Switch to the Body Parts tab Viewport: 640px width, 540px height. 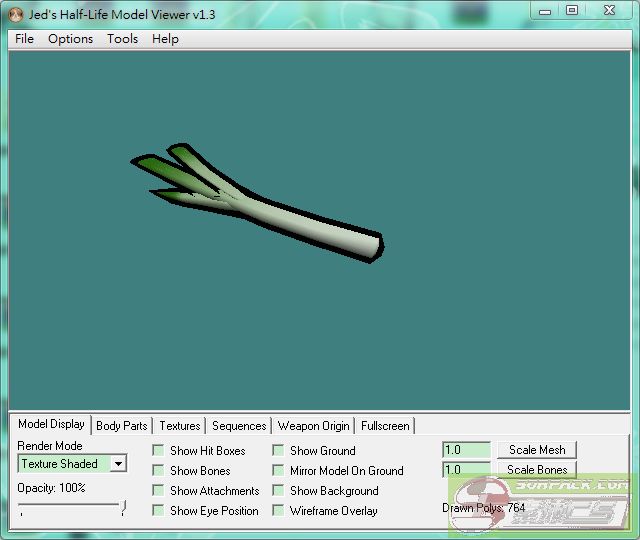point(121,426)
